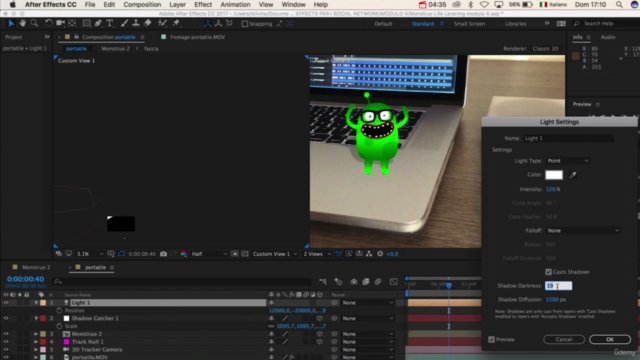Open the timeline Graph Editor

(x=393, y=281)
